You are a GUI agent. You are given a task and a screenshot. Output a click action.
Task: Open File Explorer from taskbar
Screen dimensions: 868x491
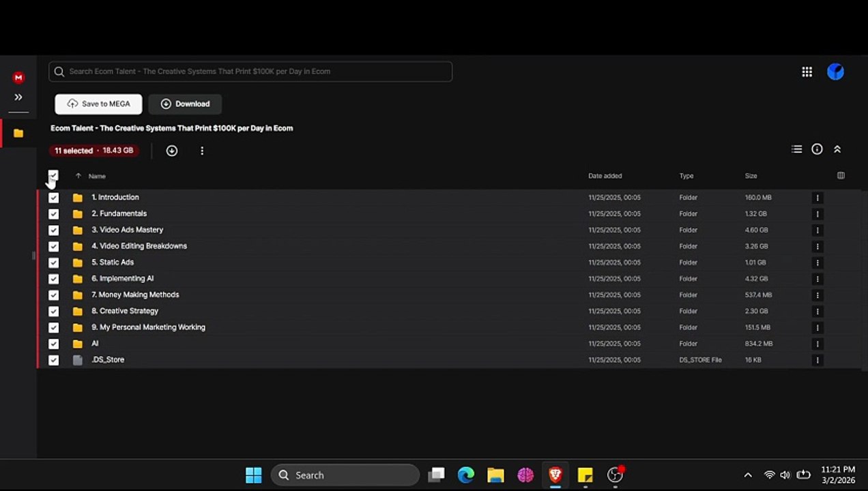pyautogui.click(x=495, y=475)
